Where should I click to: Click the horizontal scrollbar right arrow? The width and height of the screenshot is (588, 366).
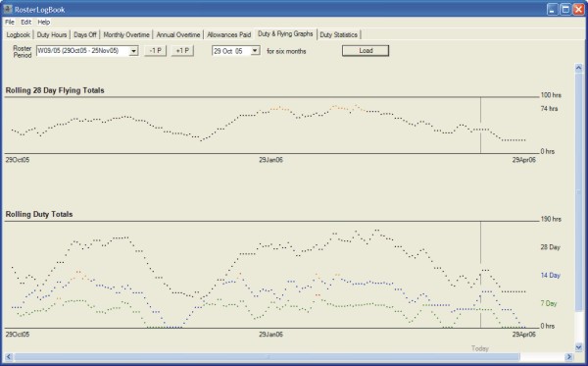pyautogui.click(x=569, y=356)
